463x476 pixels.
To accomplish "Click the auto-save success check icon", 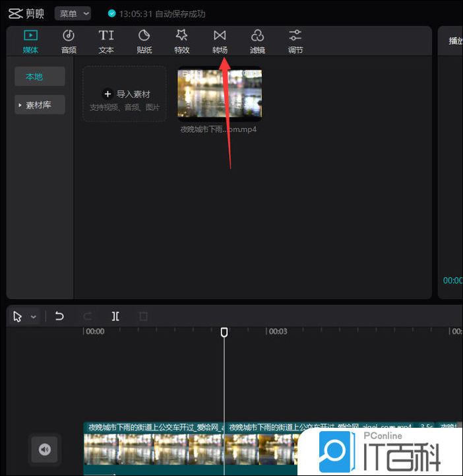I will pyautogui.click(x=111, y=14).
